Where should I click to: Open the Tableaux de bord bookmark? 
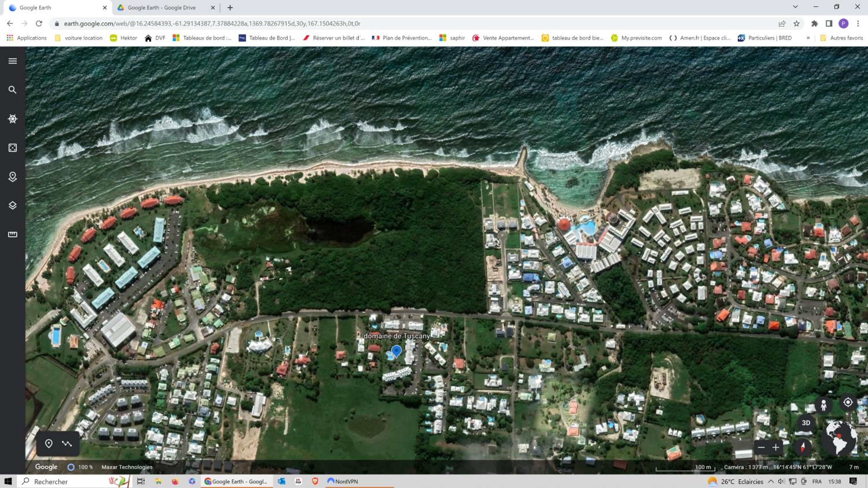[202, 38]
